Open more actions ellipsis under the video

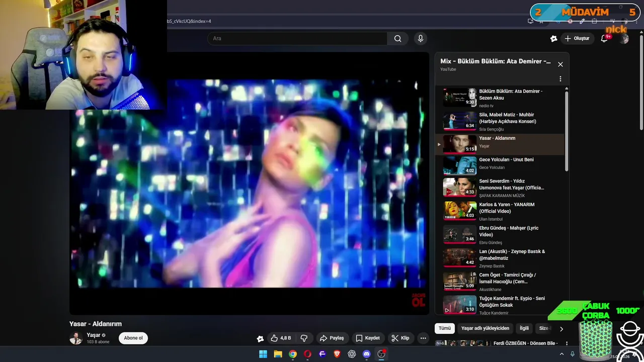423,338
